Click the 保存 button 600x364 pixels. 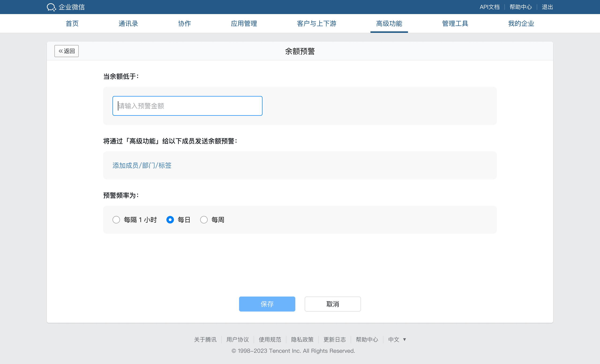[267, 304]
